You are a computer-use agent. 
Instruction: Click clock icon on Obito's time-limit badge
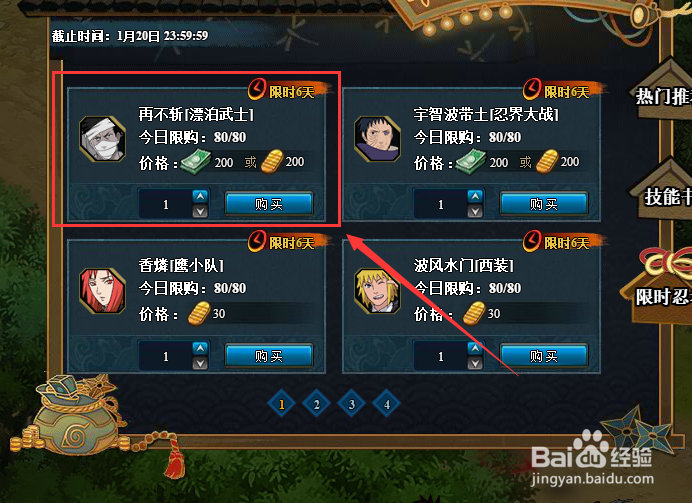click(532, 89)
